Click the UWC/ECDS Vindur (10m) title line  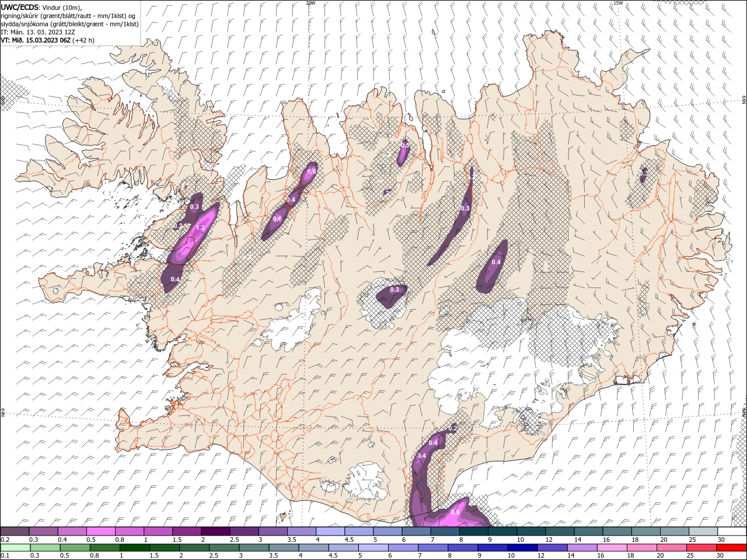click(41, 6)
